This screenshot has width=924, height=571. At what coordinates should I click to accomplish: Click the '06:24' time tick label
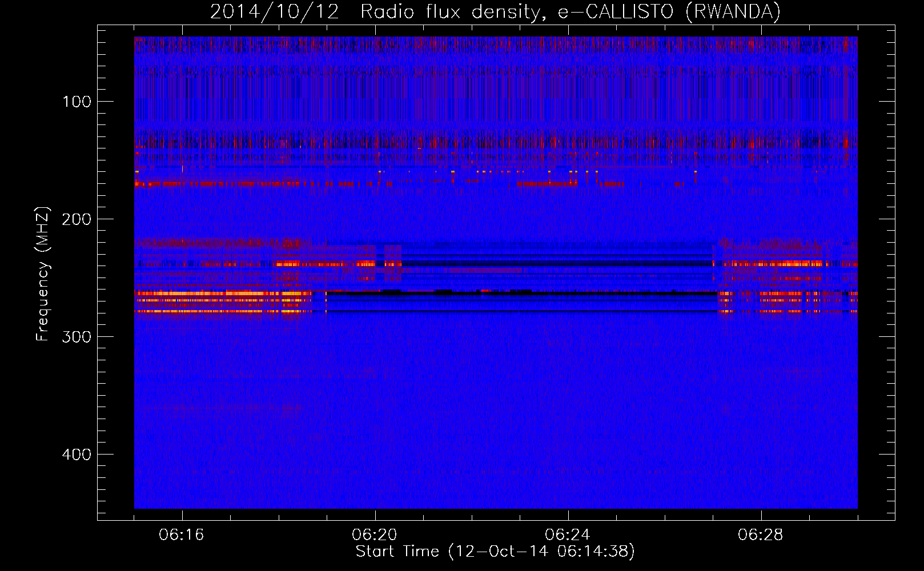(x=568, y=535)
